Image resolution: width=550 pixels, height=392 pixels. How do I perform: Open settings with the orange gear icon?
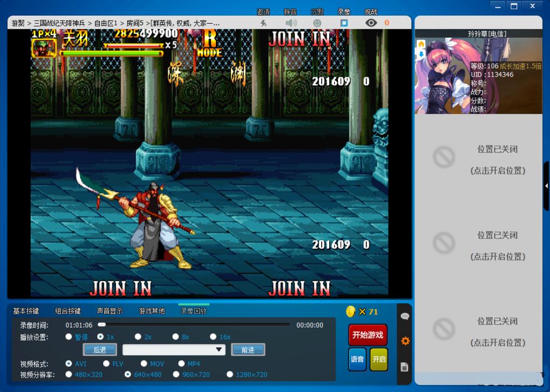[x=405, y=341]
